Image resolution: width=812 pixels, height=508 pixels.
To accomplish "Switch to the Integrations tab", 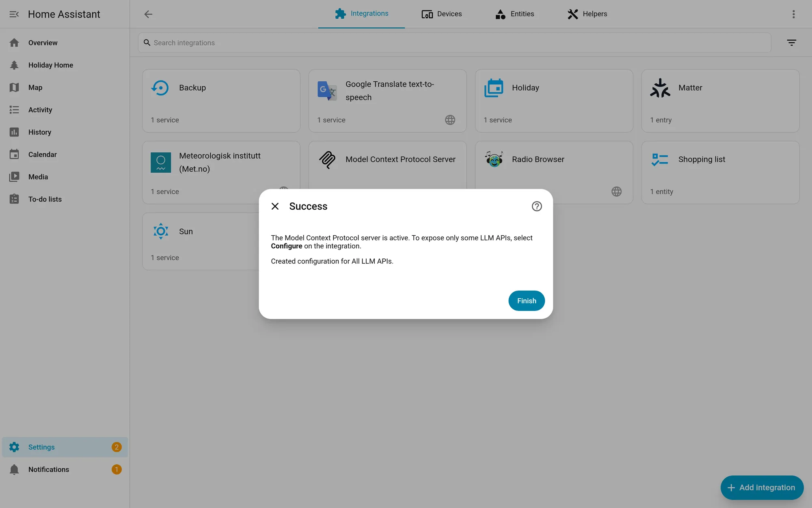I will [361, 14].
